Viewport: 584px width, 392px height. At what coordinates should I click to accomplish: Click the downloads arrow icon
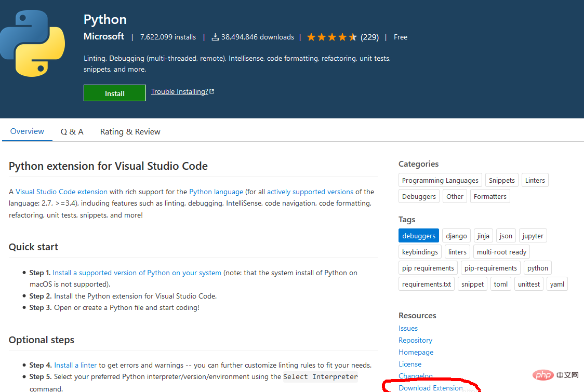(x=215, y=37)
